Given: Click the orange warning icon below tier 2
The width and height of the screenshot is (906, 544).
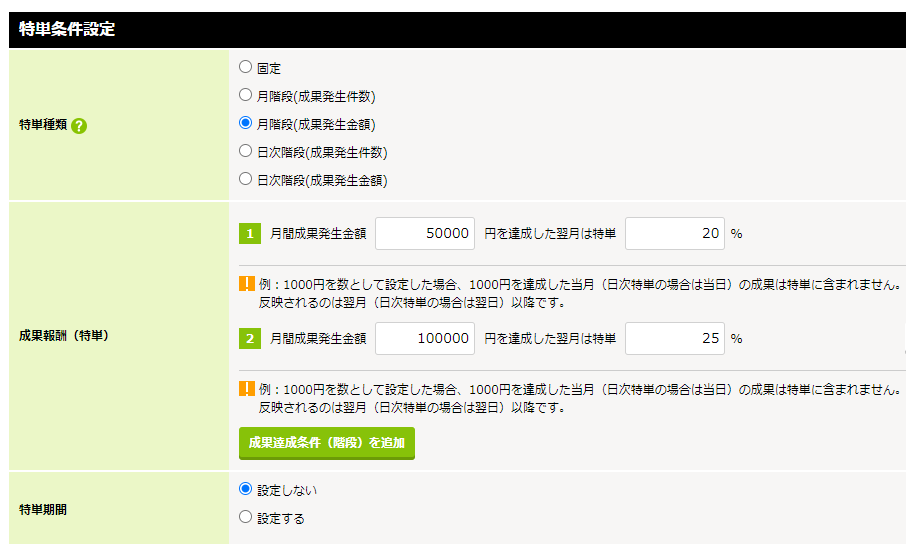Looking at the screenshot, I should tap(247, 390).
